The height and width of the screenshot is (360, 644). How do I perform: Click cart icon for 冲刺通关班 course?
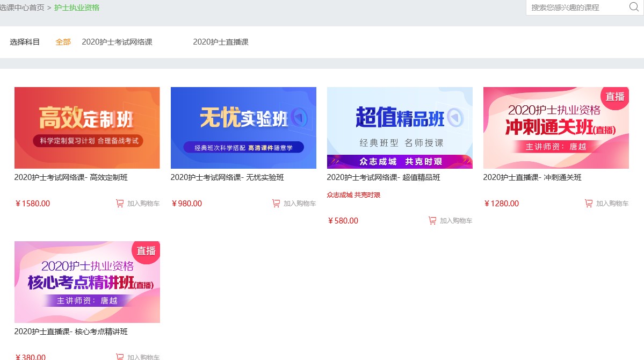coord(589,204)
